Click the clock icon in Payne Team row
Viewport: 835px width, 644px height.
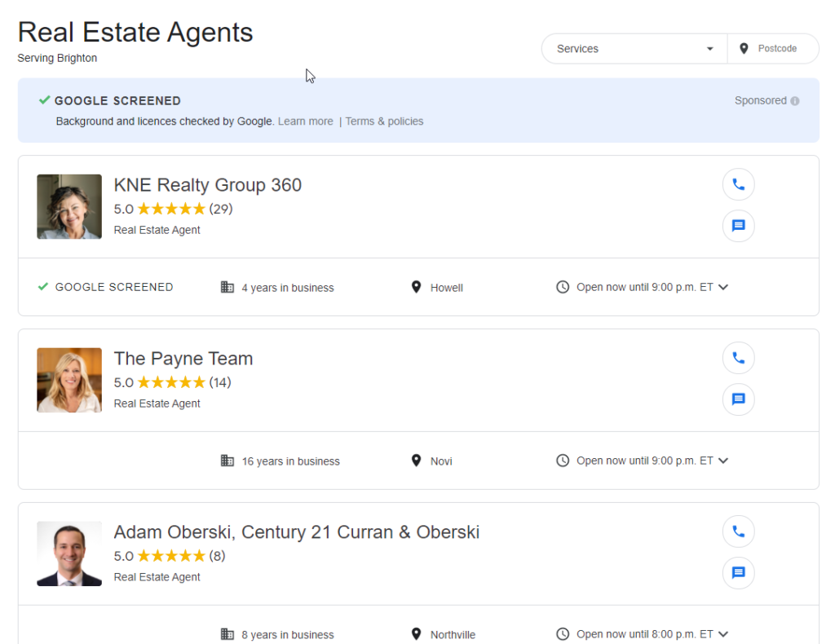[x=563, y=461]
